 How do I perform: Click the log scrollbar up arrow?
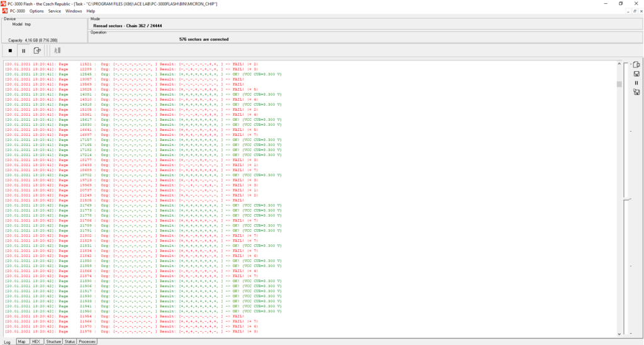tap(619, 63)
